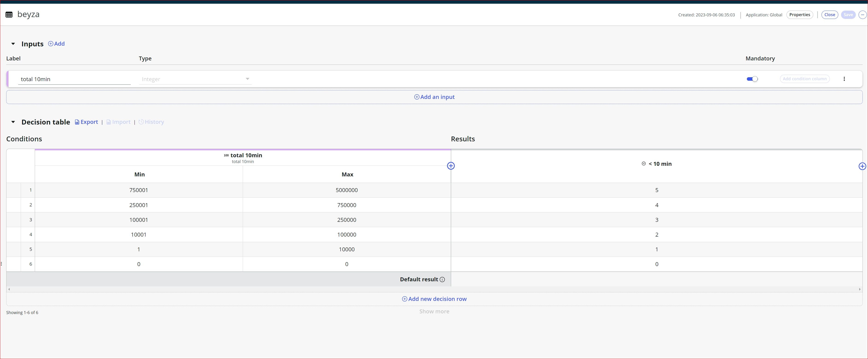
Task: Click Show more below the table
Action: coord(434,311)
